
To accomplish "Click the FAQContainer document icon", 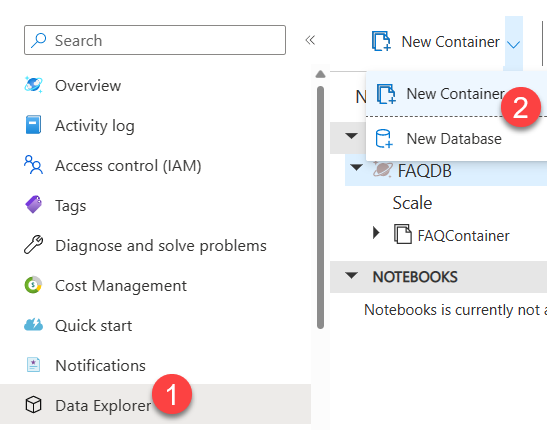I will coord(403,234).
